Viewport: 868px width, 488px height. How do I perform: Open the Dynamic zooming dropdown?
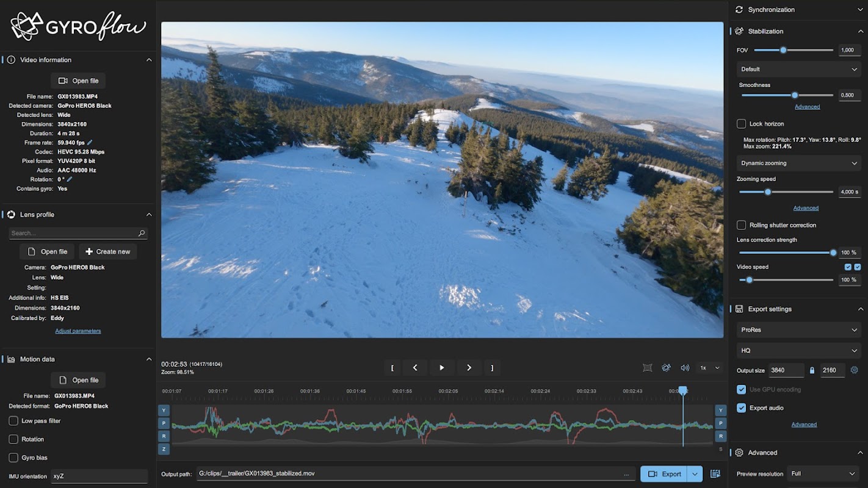point(799,163)
